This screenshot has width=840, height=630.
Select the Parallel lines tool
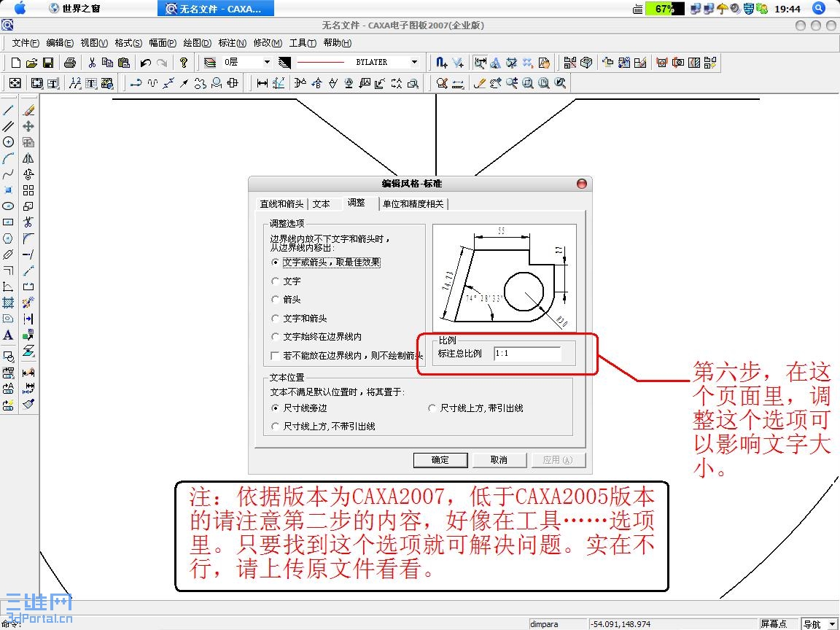click(8, 126)
